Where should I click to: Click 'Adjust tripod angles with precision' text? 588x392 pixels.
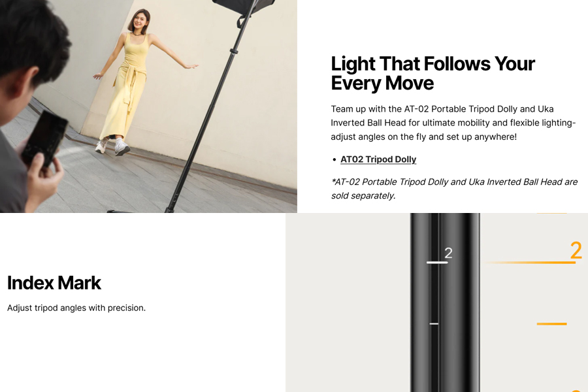tap(76, 308)
